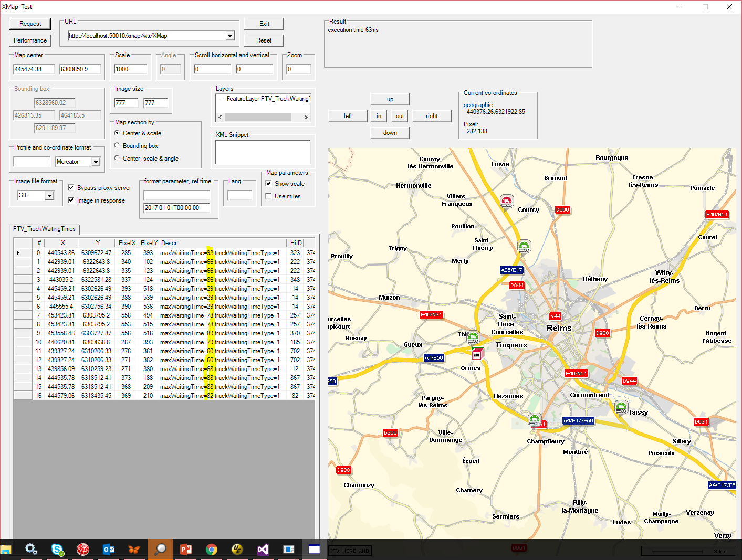Click the Descr column header
This screenshot has width=742, height=560.
tap(223, 243)
